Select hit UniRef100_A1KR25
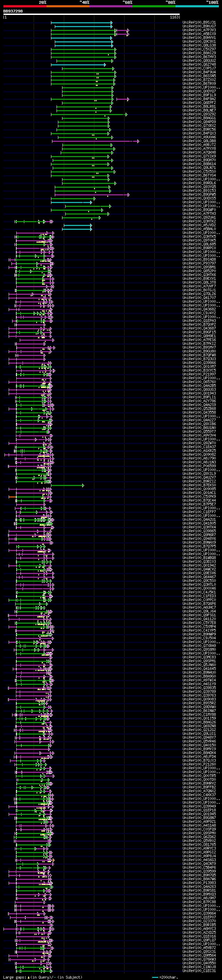Viewport: 222px width, 980px height. click(x=199, y=451)
